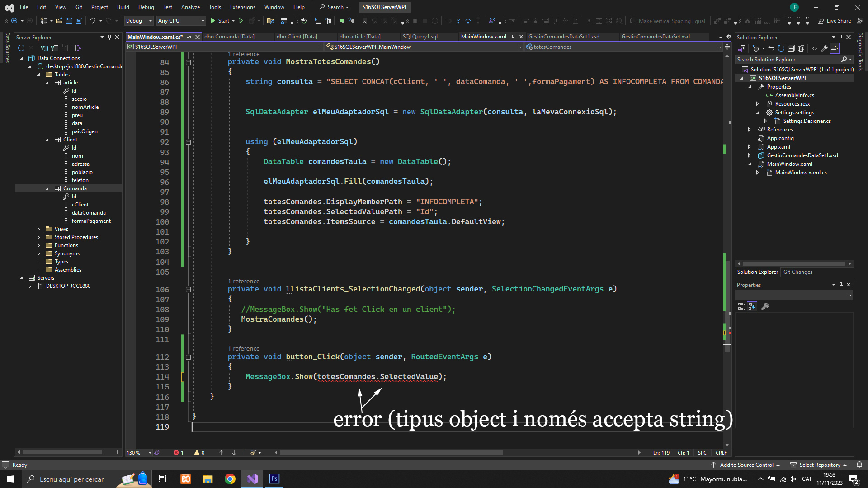Expand the Stored Procedures folder
This screenshot has height=488, width=868.
[38, 237]
